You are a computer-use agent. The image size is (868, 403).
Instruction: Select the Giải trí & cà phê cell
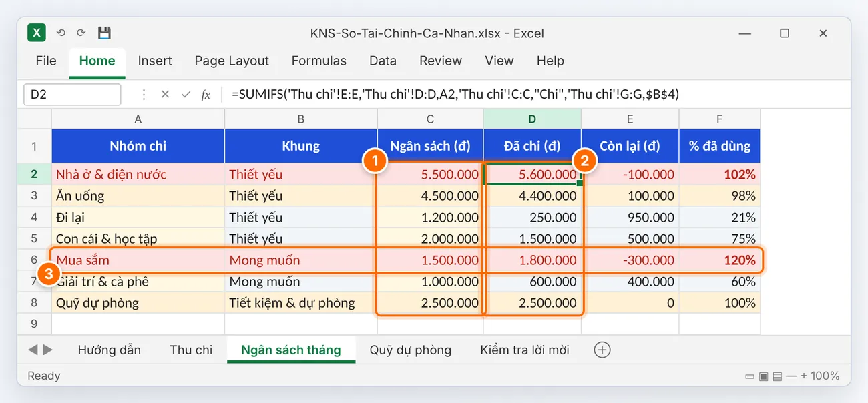[x=138, y=282]
